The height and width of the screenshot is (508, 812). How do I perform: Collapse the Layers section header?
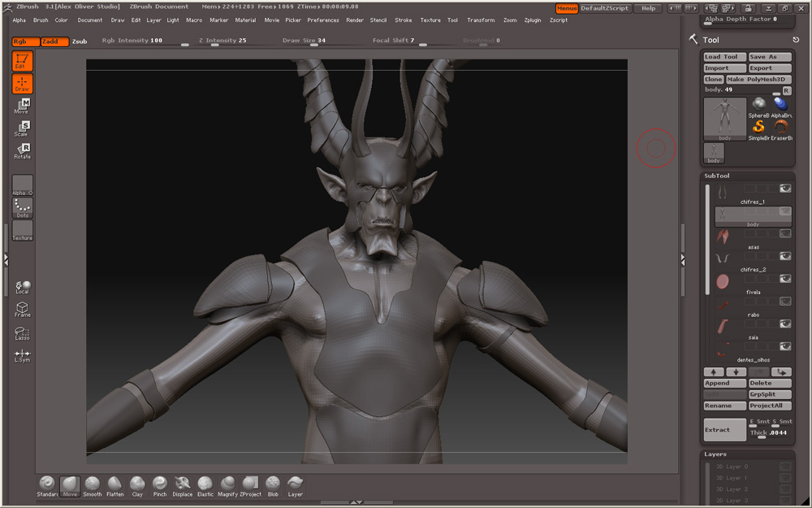[x=715, y=454]
